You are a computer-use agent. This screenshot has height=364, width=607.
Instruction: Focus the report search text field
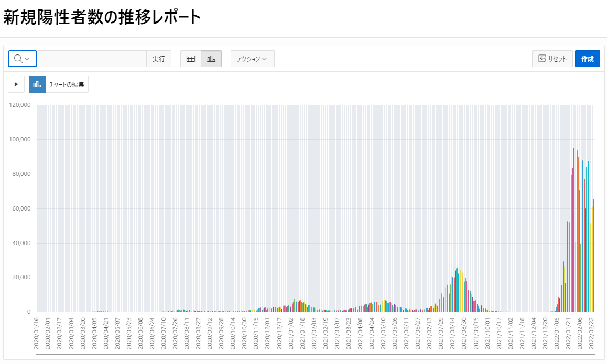coord(92,59)
